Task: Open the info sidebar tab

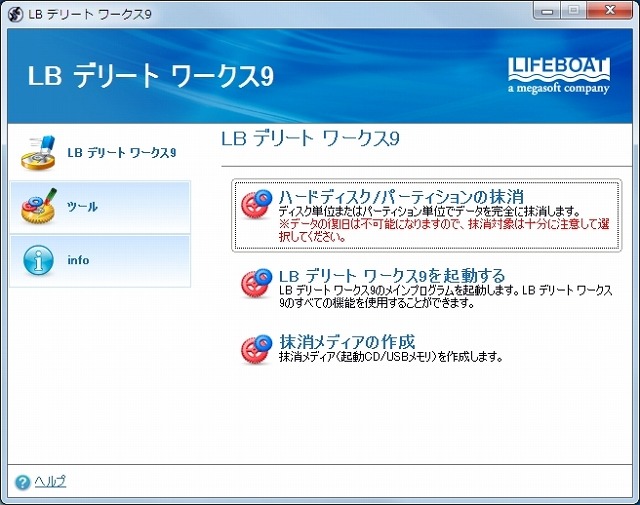Action: [x=100, y=261]
